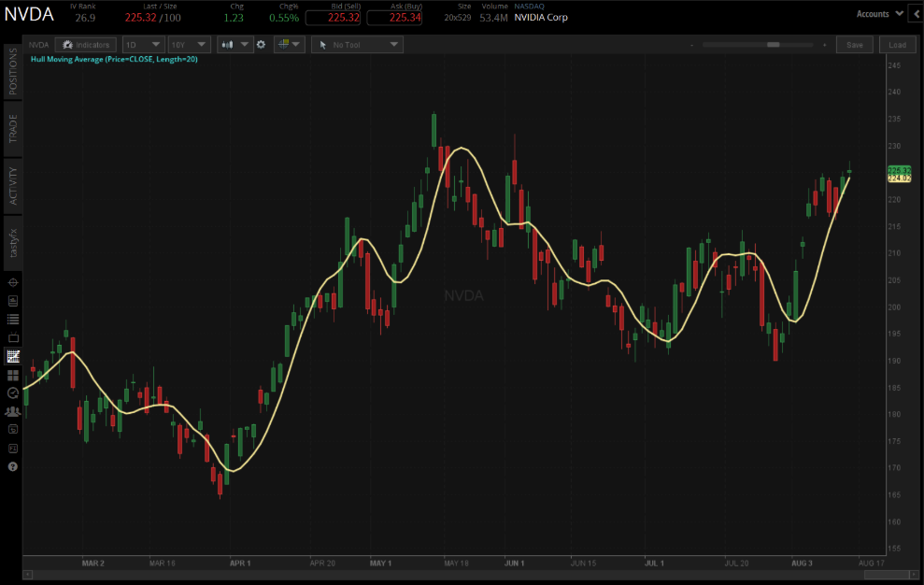Click the left arrow of horizontal scrollbar

point(28,574)
